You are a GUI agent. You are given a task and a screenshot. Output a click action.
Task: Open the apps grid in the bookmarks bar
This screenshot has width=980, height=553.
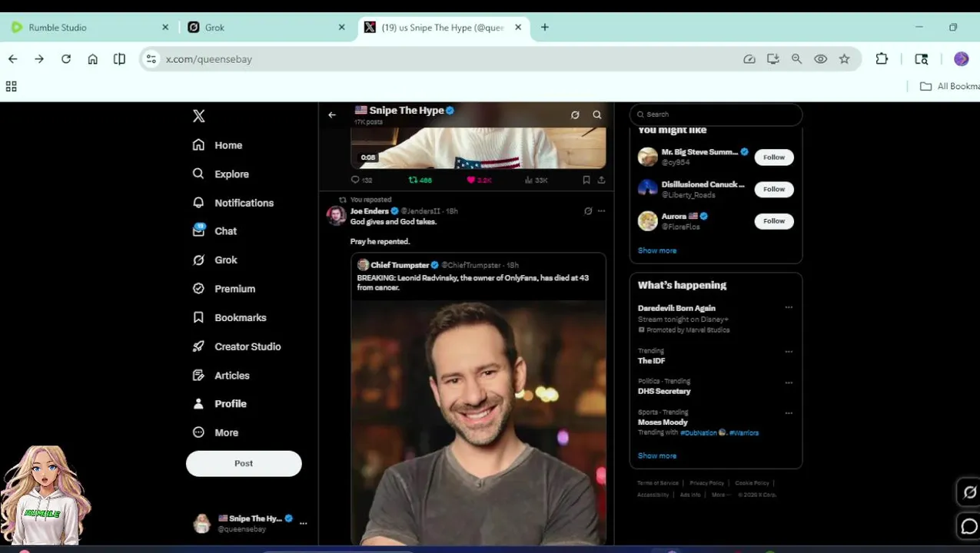point(12,87)
